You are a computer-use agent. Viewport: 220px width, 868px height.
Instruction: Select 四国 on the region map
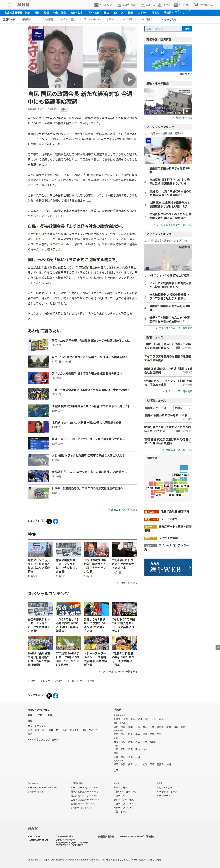pyautogui.click(x=158, y=495)
